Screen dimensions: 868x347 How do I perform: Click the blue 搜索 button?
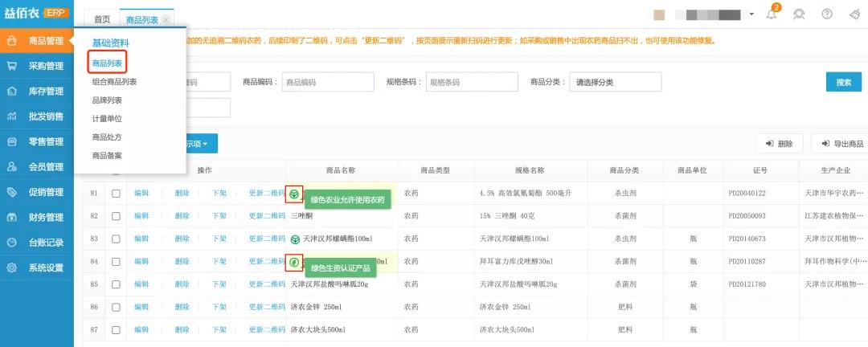(843, 82)
